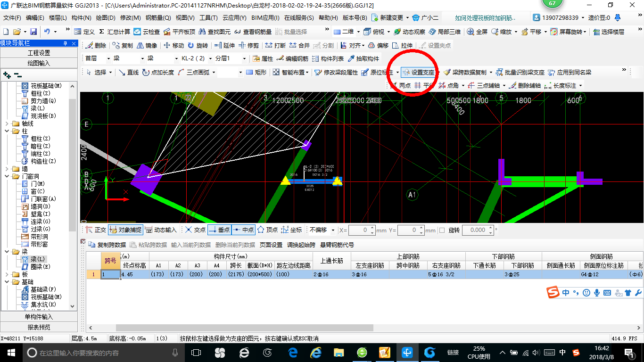
Task: Toggle 中点 midpoint snap
Action: click(243, 230)
